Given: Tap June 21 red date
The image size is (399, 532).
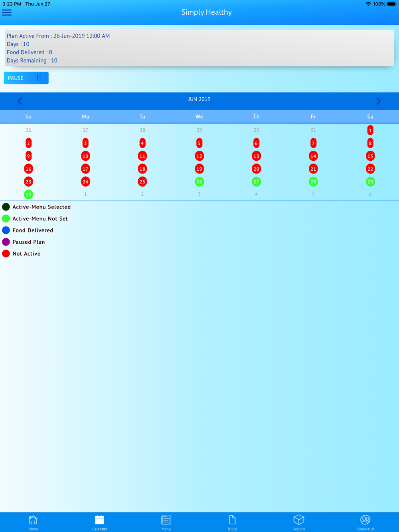Looking at the screenshot, I should [313, 169].
